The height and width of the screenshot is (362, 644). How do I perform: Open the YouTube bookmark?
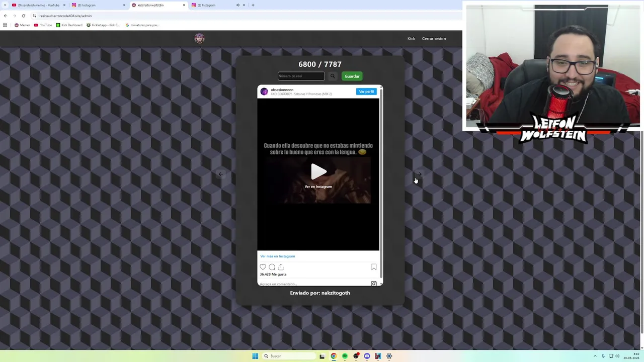43,25
